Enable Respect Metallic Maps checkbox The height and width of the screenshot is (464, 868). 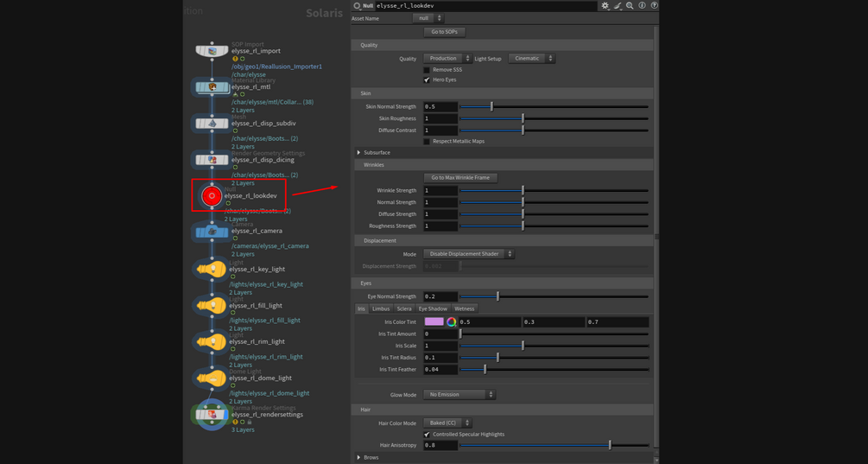click(427, 141)
